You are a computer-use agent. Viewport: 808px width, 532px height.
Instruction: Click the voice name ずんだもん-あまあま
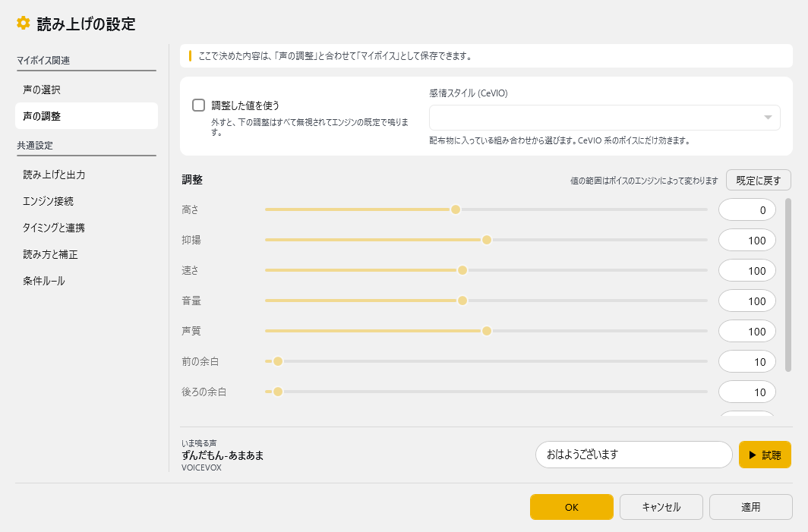coord(223,455)
